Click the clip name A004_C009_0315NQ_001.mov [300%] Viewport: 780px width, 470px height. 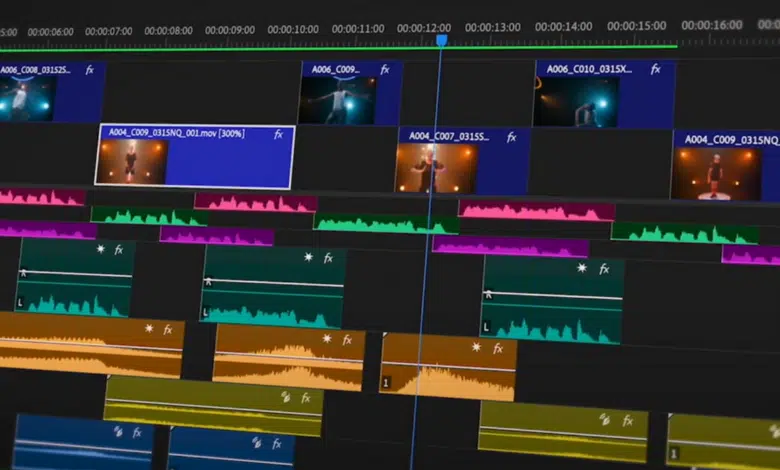click(x=177, y=133)
